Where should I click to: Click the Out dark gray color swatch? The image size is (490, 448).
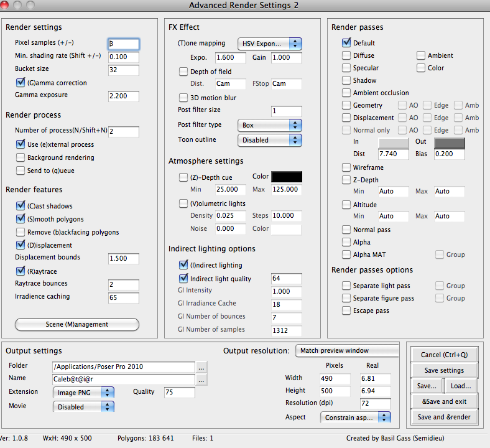(449, 142)
